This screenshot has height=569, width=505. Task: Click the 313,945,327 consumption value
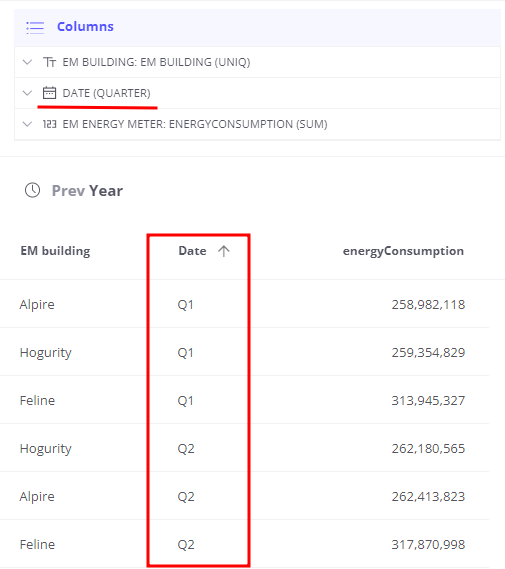pos(428,400)
